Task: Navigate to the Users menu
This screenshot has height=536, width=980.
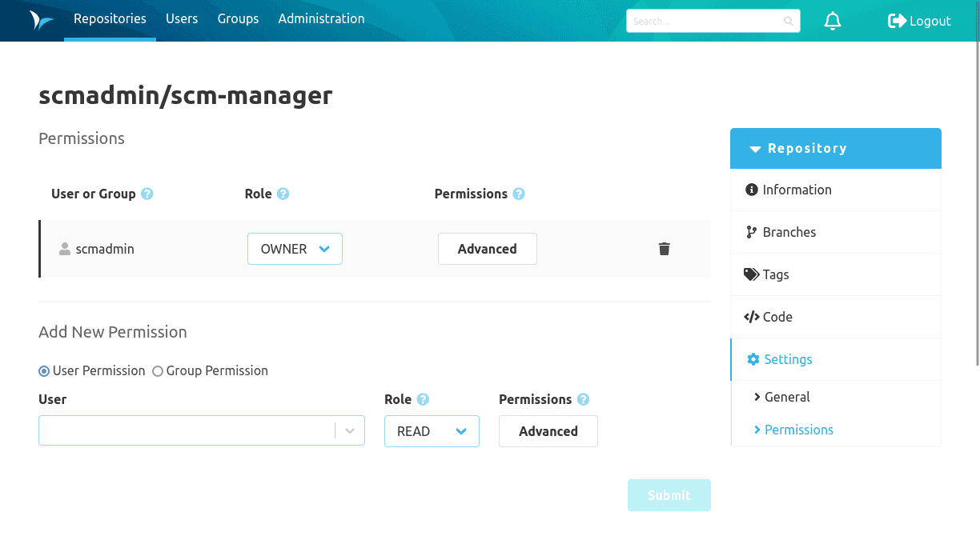Action: click(x=182, y=18)
